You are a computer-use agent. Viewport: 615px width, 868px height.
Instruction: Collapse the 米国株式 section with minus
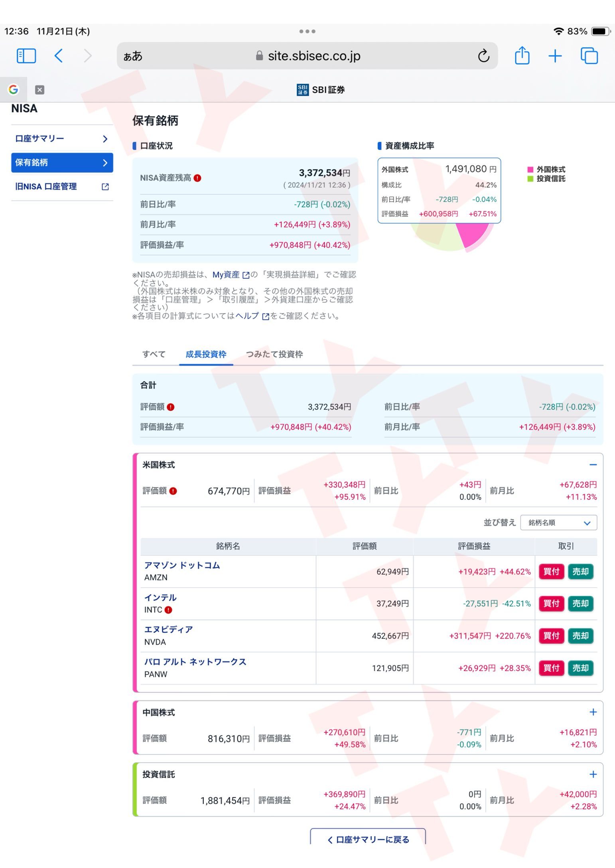click(x=593, y=465)
